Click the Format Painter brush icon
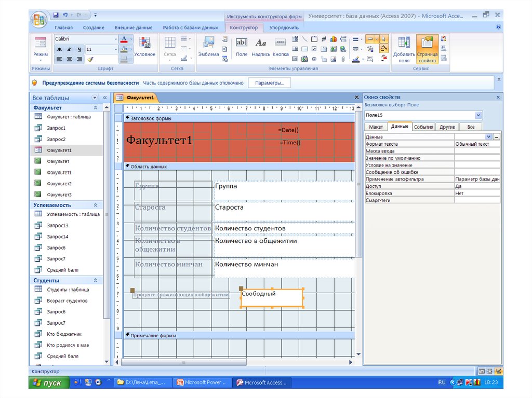532x398 pixels. [90, 59]
